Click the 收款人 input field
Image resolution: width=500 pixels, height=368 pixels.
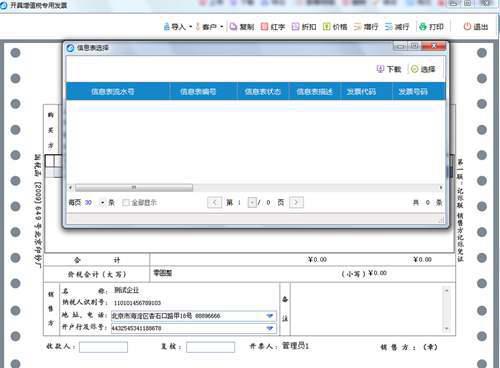103,347
